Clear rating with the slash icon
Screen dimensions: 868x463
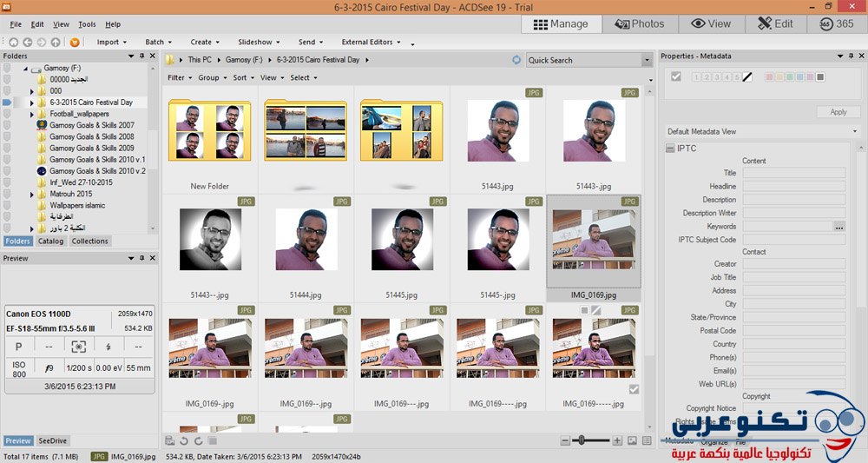(x=747, y=77)
